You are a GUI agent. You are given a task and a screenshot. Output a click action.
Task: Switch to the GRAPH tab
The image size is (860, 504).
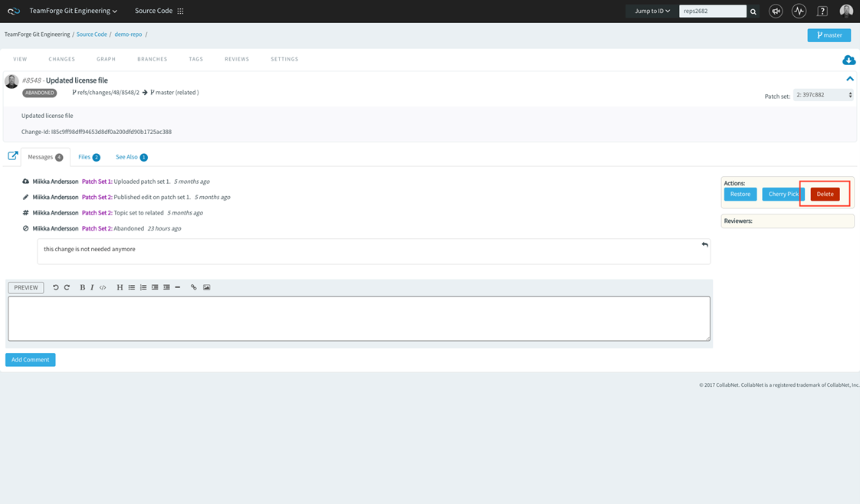[106, 59]
